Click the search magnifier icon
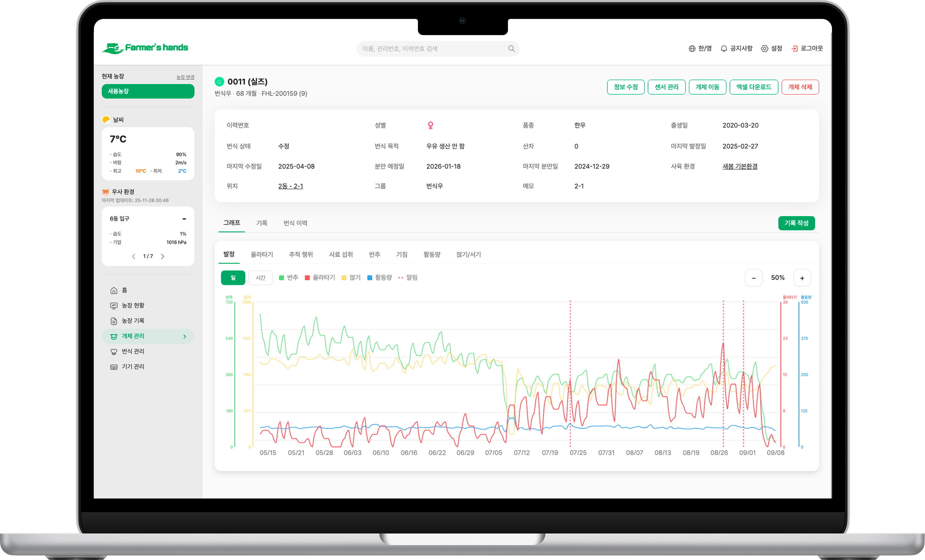 pos(511,48)
